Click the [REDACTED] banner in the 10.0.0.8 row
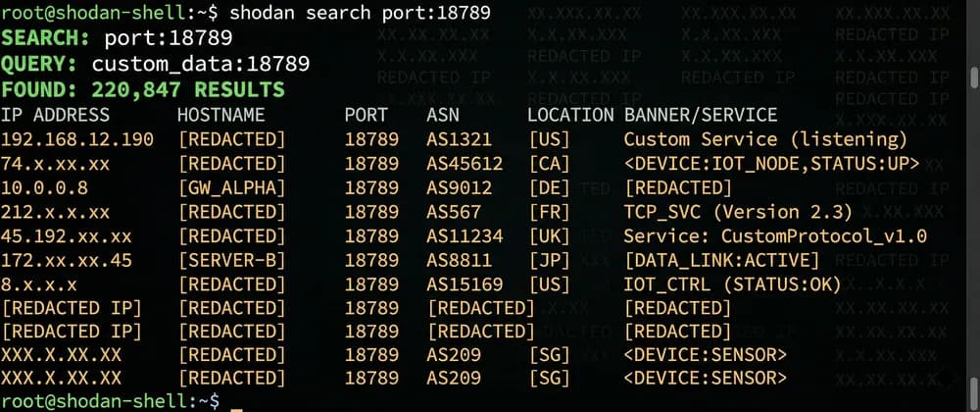 677,188
